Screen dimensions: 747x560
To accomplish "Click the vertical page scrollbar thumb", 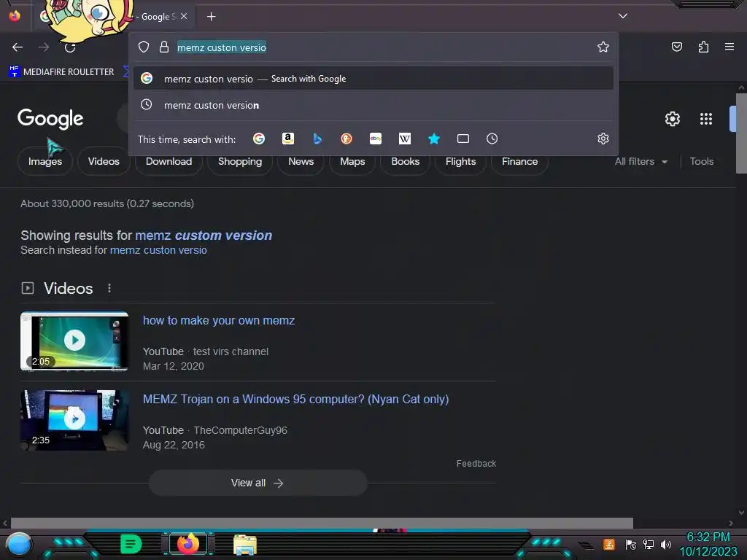I will [x=741, y=133].
